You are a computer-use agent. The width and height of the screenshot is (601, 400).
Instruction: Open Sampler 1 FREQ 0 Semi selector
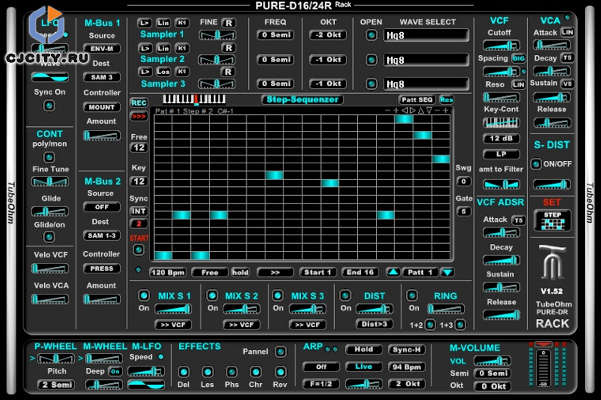pyautogui.click(x=276, y=35)
